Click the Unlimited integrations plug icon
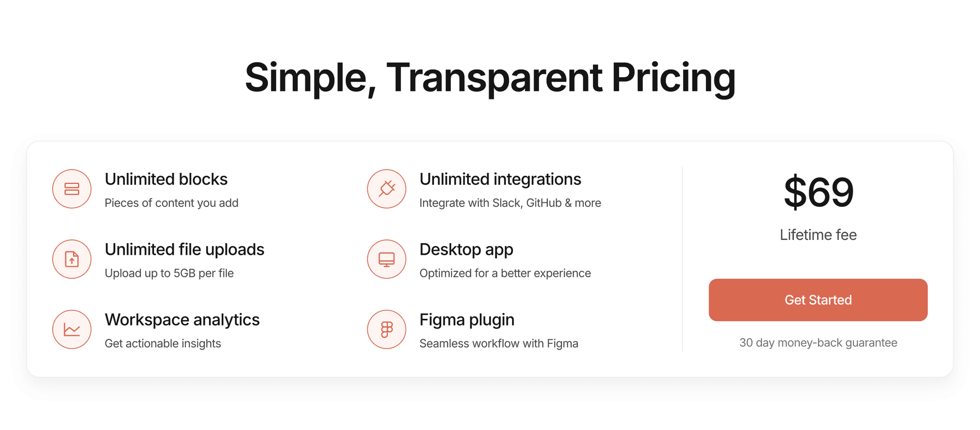980x430 pixels. pos(387,189)
